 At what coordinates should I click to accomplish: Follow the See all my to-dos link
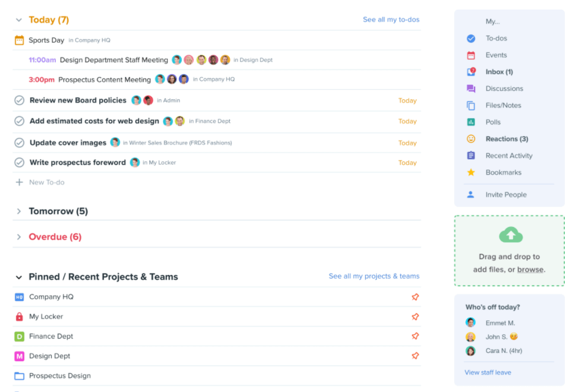pos(391,20)
